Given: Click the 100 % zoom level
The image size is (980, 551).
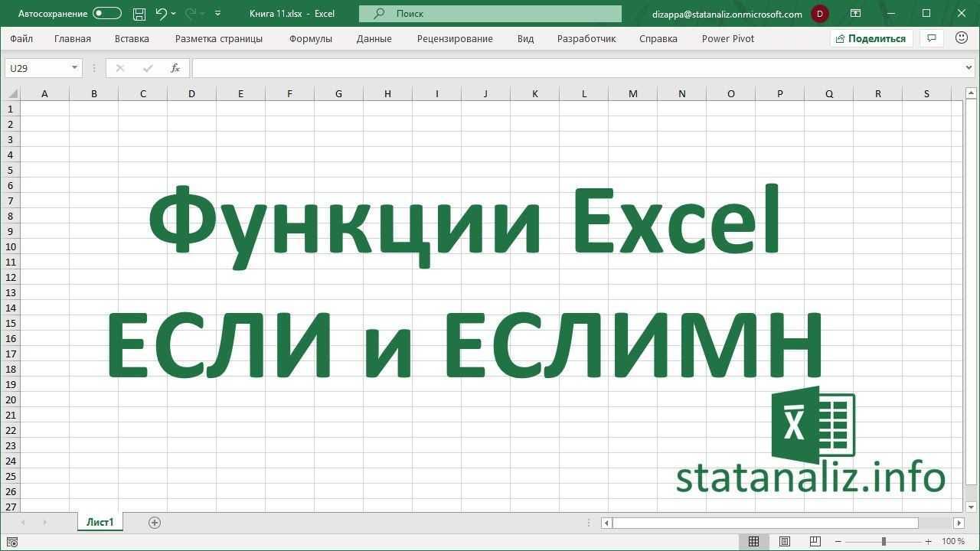Looking at the screenshot, I should pos(953,541).
